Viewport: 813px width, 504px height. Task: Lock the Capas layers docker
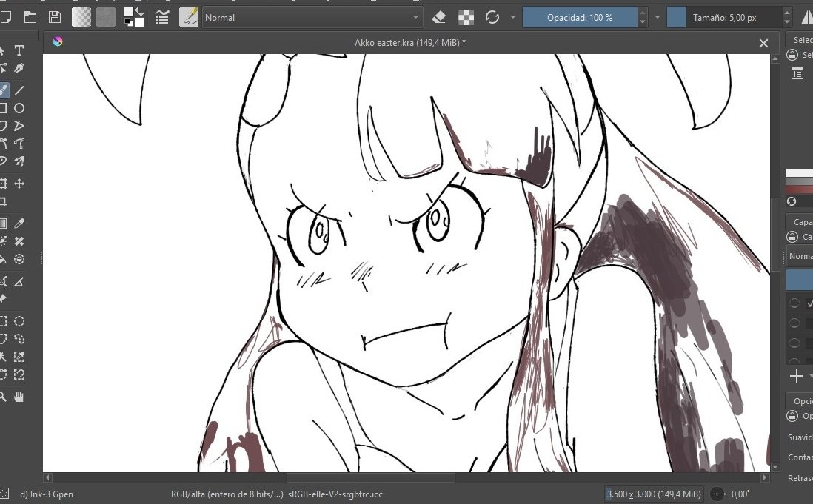pyautogui.click(x=792, y=237)
